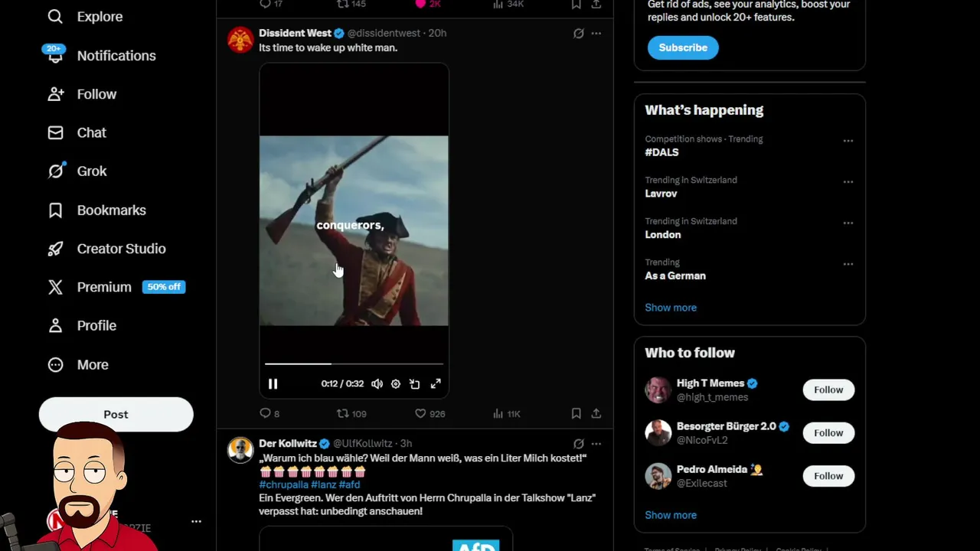Open Der Kollwitz profile avatar
This screenshot has height=551, width=980.
[240, 450]
